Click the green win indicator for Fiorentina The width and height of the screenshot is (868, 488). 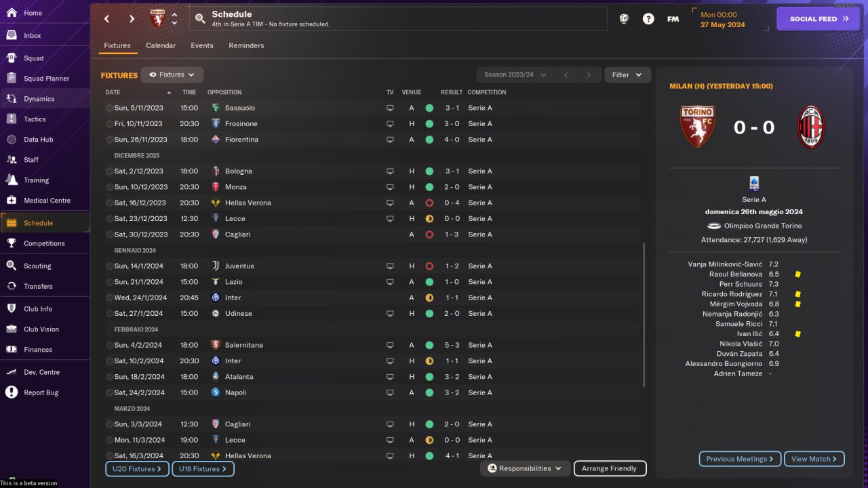point(429,140)
